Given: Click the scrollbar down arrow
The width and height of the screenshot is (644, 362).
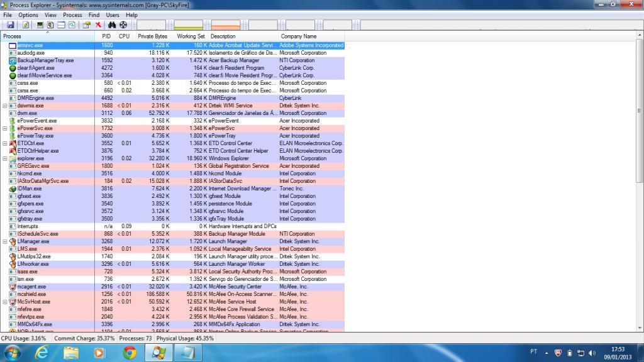Looking at the screenshot, I should click(x=640, y=328).
